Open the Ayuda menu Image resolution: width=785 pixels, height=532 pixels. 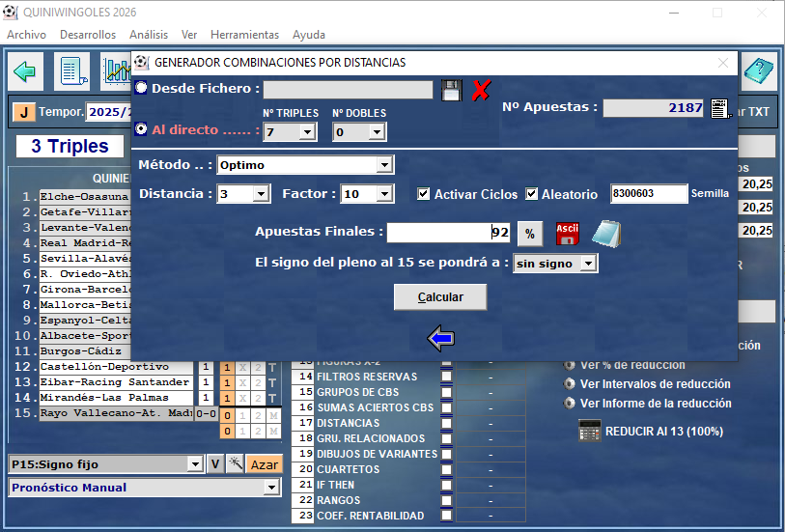pyautogui.click(x=309, y=35)
